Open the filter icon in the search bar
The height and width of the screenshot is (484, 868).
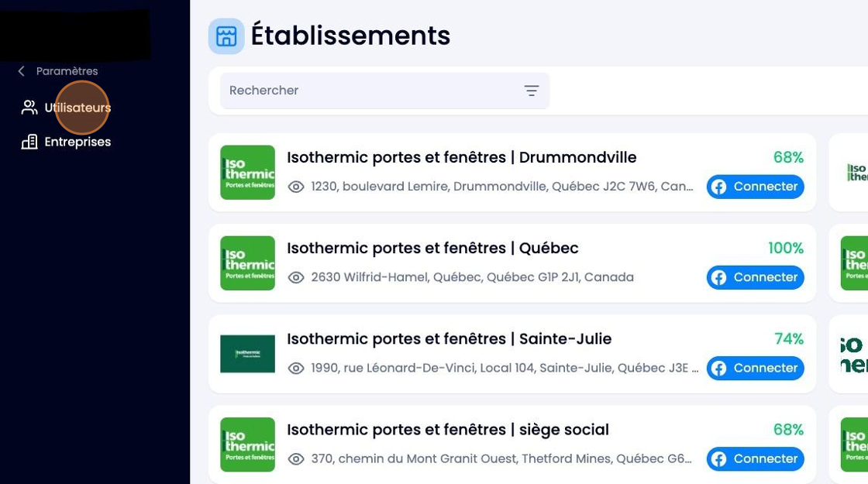[532, 91]
